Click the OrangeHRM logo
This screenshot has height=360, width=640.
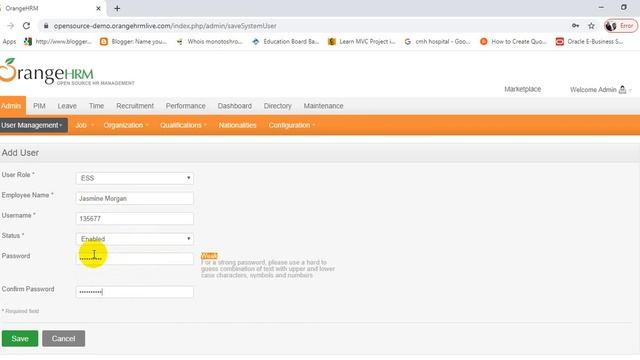(67, 72)
